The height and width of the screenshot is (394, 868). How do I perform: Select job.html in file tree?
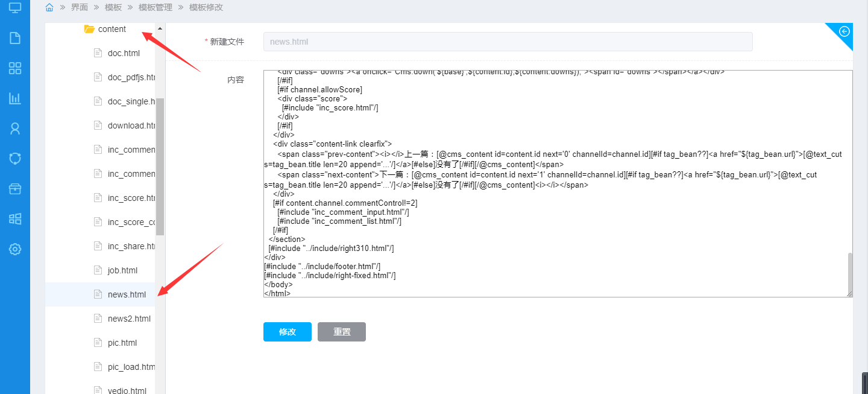122,270
